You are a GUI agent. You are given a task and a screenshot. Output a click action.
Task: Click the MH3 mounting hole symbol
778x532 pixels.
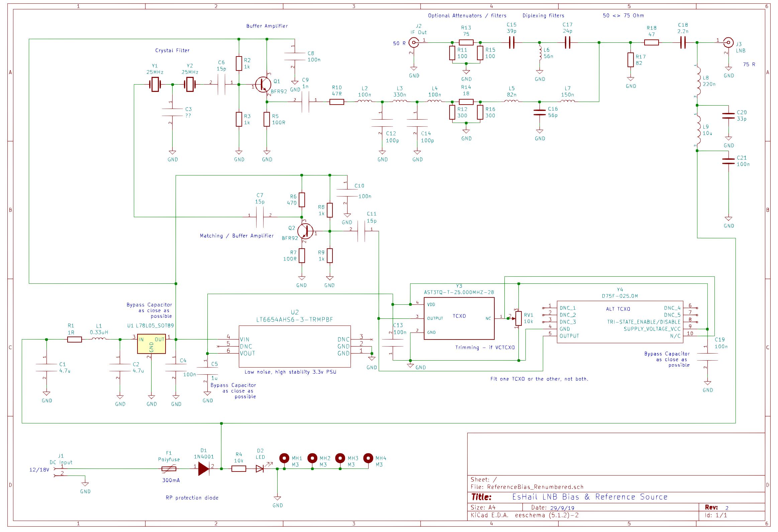tap(340, 458)
